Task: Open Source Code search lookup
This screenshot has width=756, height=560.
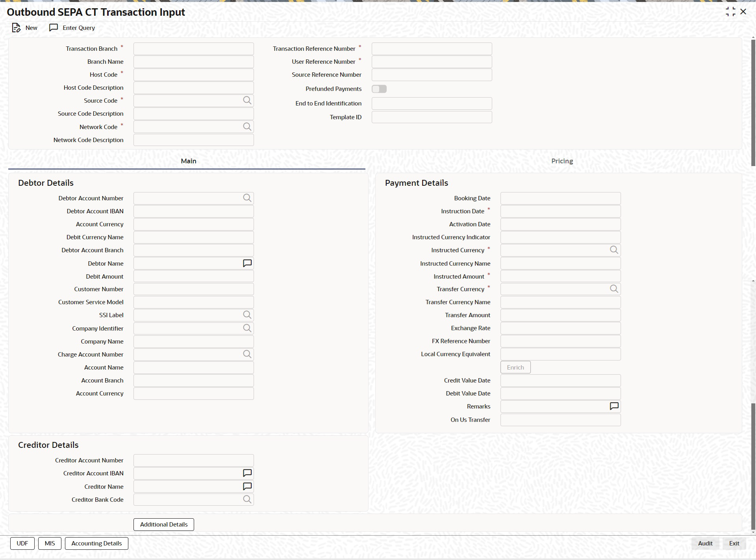Action: tap(247, 101)
